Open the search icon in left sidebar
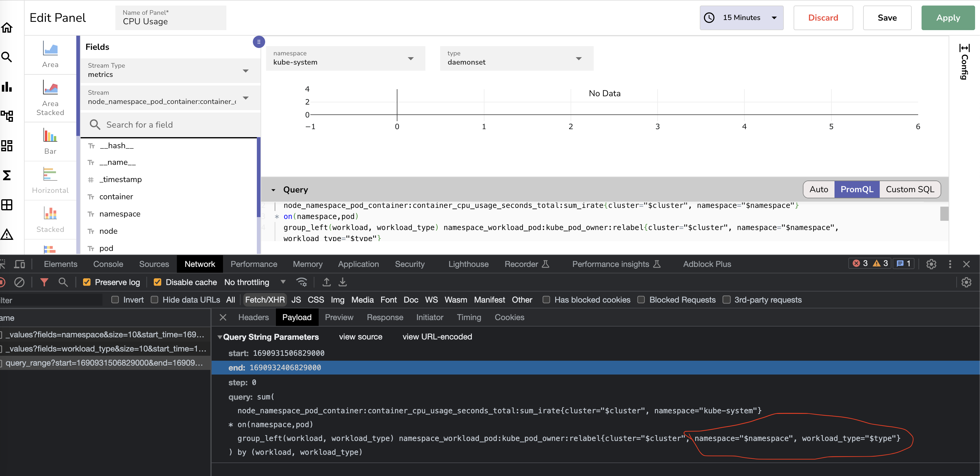The height and width of the screenshot is (476, 980). [7, 58]
